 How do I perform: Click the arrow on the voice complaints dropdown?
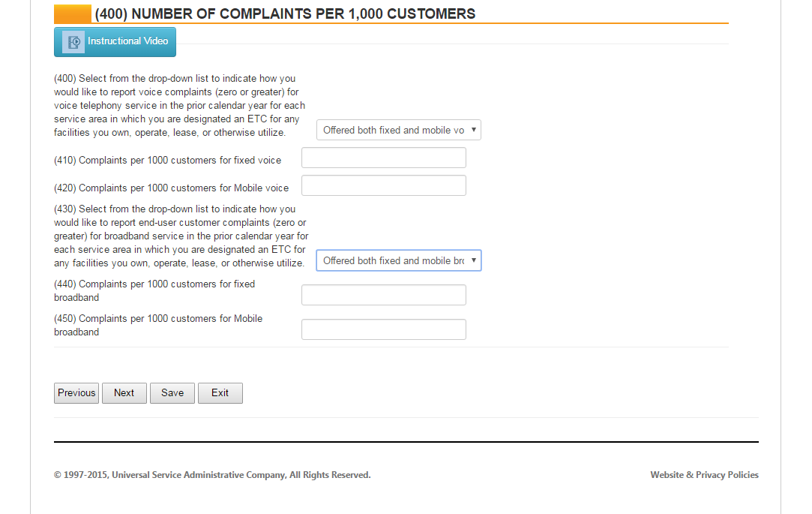click(x=473, y=130)
